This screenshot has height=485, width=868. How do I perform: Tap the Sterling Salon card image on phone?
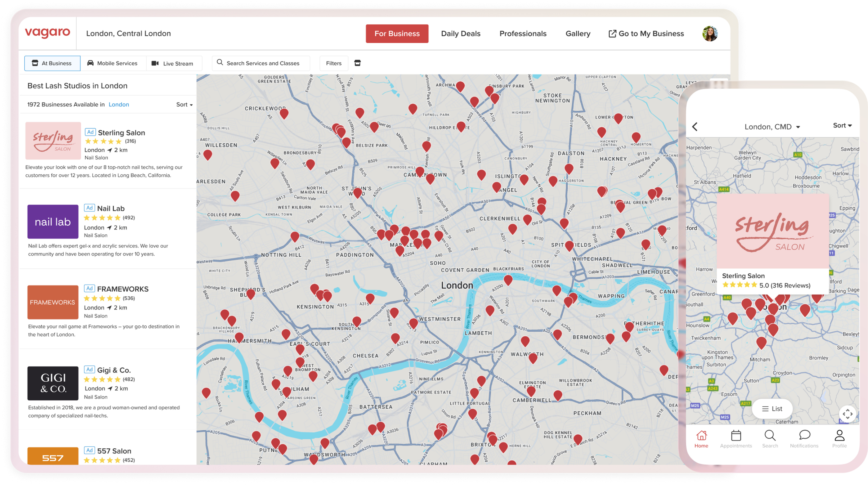pos(773,231)
